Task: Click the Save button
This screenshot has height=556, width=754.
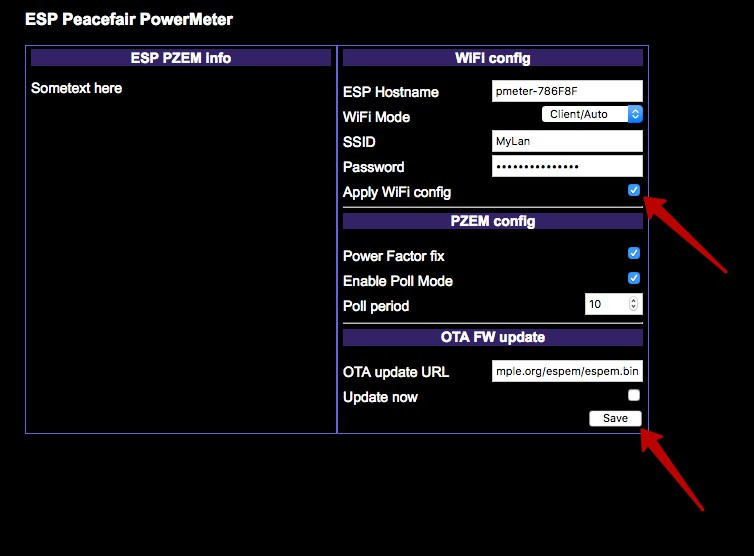Action: coord(616,418)
